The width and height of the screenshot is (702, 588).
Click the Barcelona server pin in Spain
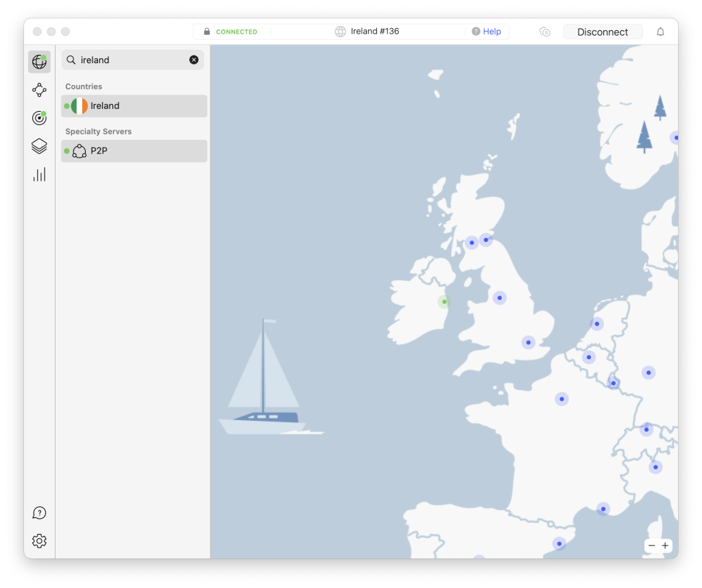coord(559,543)
